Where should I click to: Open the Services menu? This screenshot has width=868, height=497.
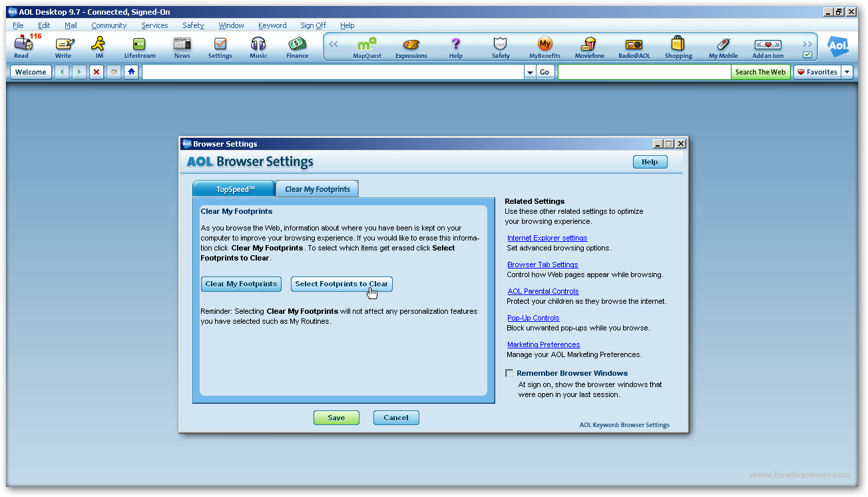pyautogui.click(x=154, y=25)
